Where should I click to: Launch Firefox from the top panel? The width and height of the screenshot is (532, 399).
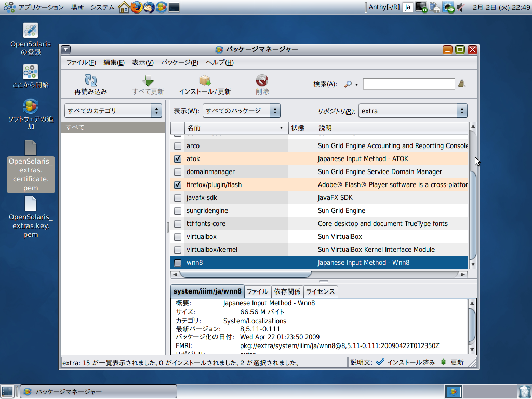point(137,7)
